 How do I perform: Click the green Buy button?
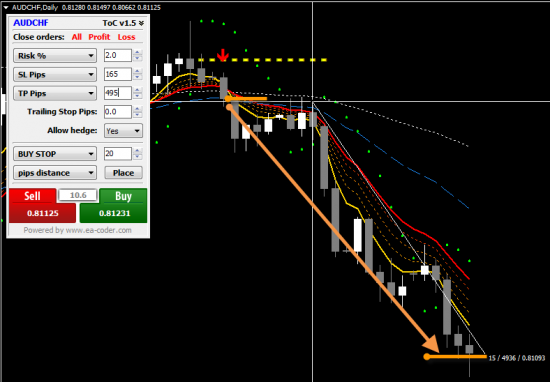[123, 196]
